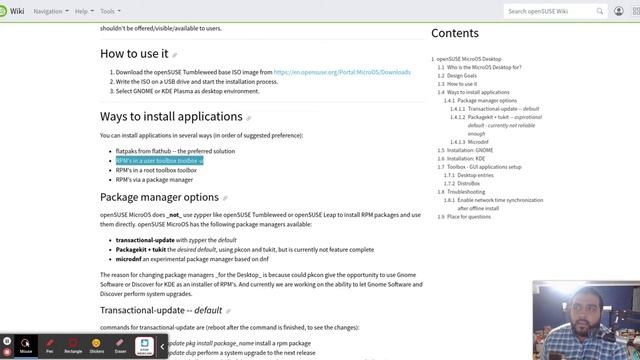Image resolution: width=640 pixels, height=360 pixels.
Task: Open the Stickers tool
Action: (x=97, y=346)
